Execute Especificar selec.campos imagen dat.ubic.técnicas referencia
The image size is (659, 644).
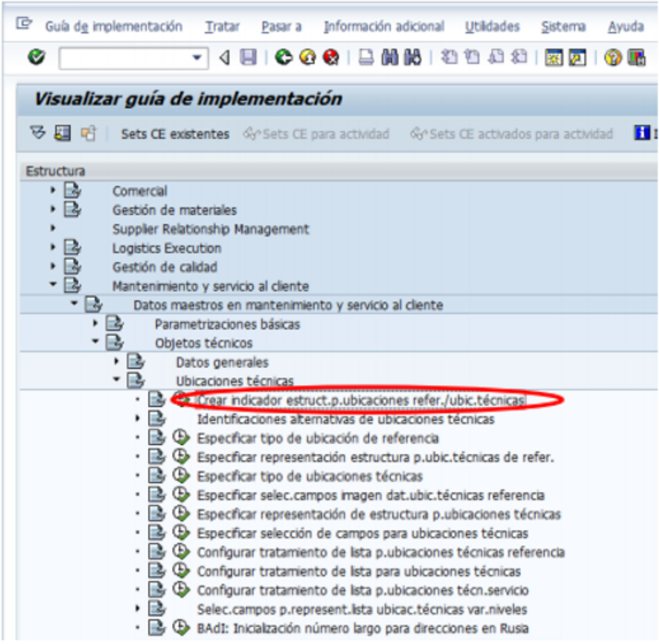pyautogui.click(x=181, y=494)
